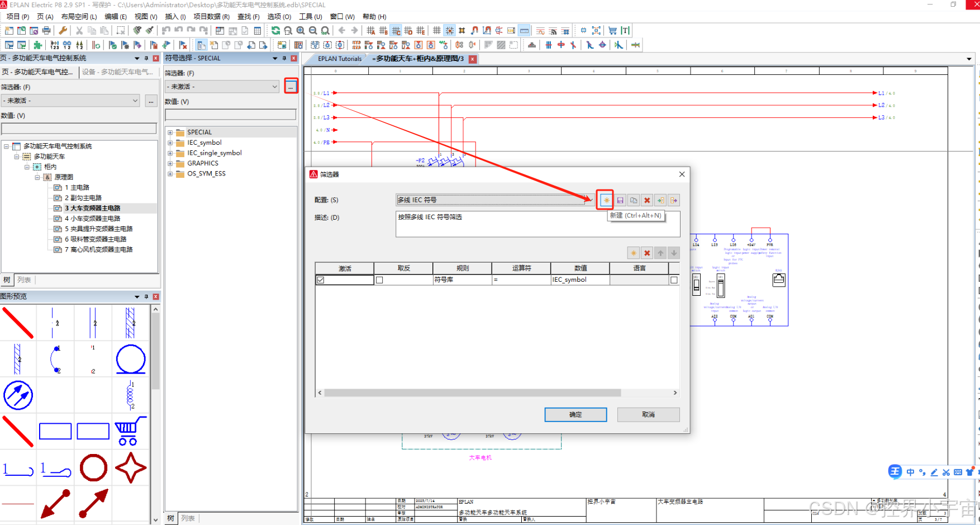
Task: Delete criterion row with lower red X
Action: (647, 253)
